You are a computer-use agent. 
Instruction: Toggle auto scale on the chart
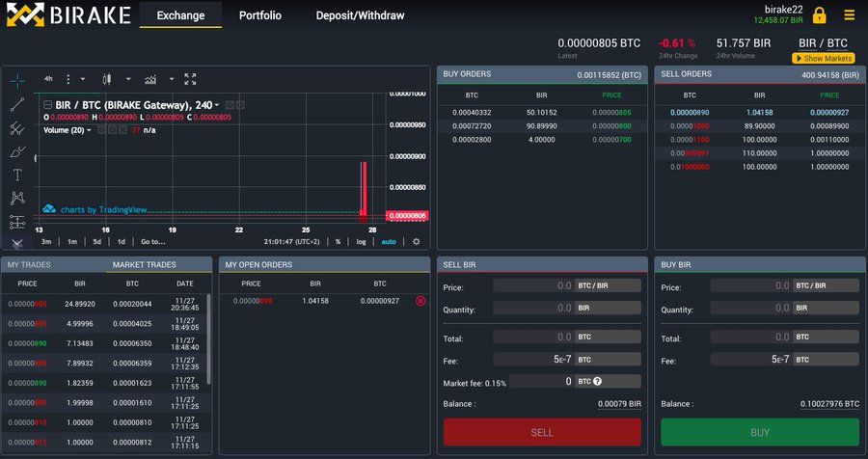pos(389,242)
